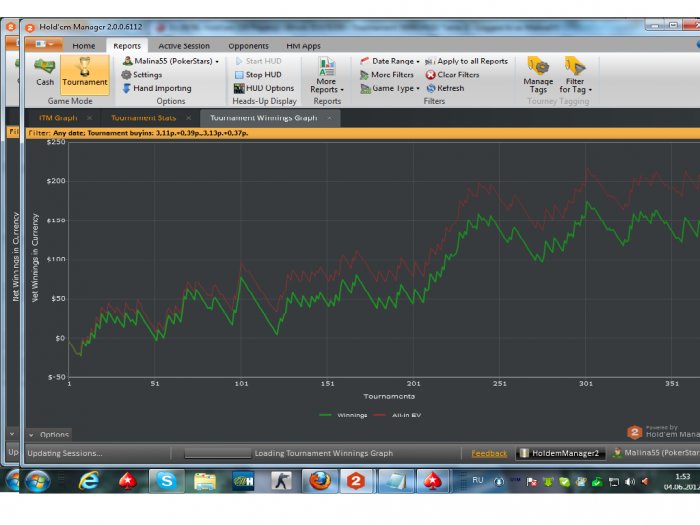Switch to the Opponents ribbon tab
700x525 pixels.
[248, 46]
